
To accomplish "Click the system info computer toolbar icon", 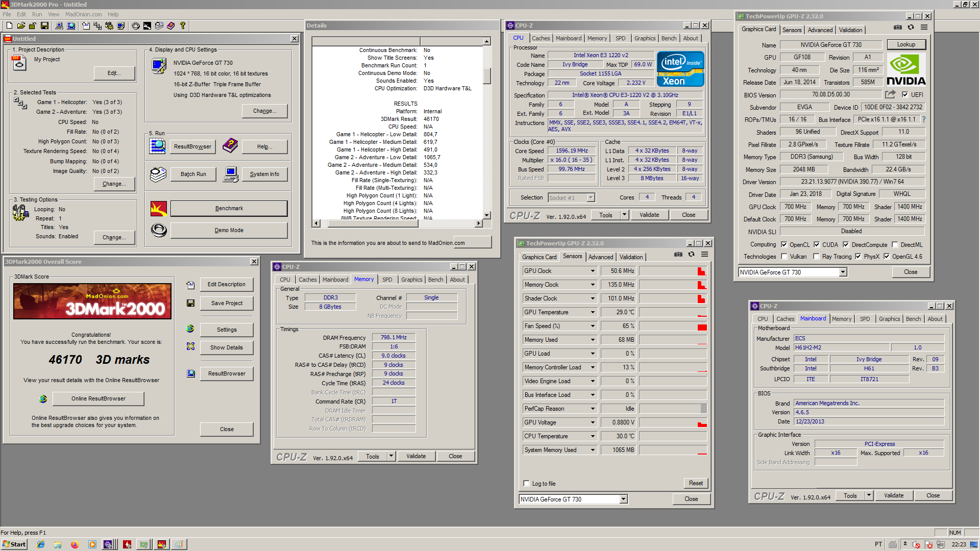I will (59, 26).
